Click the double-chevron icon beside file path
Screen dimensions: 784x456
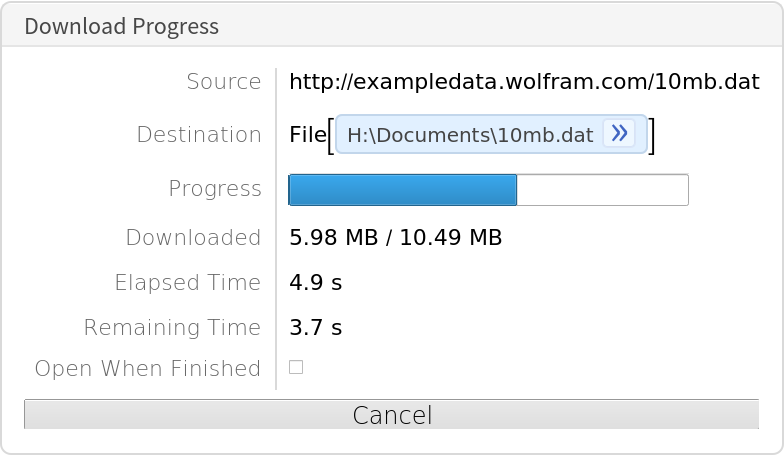[619, 134]
